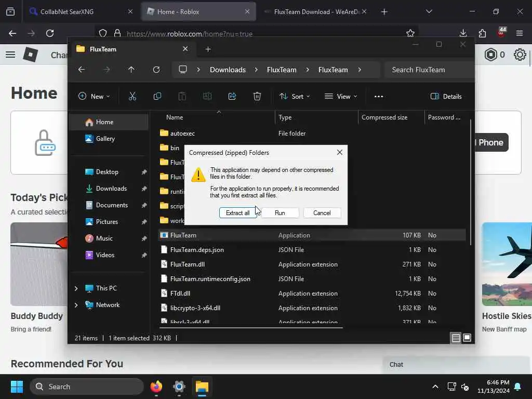Click the Rename icon in Explorer toolbar
The height and width of the screenshot is (399, 532).
(x=207, y=96)
